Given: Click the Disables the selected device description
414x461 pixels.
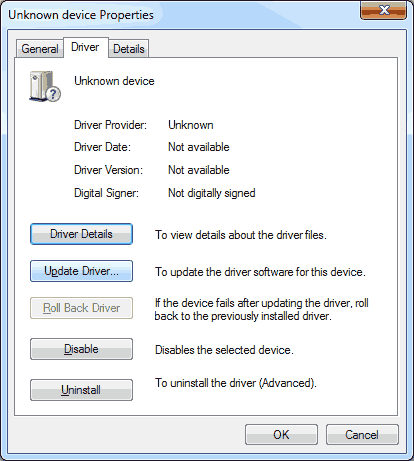Looking at the screenshot, I should [x=224, y=350].
